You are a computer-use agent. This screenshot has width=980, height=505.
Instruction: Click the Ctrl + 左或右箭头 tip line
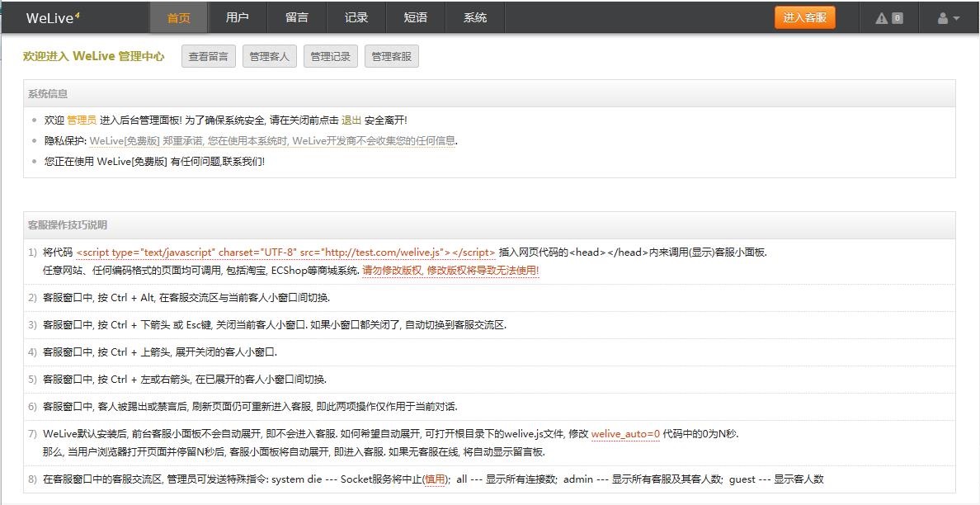(x=185, y=380)
